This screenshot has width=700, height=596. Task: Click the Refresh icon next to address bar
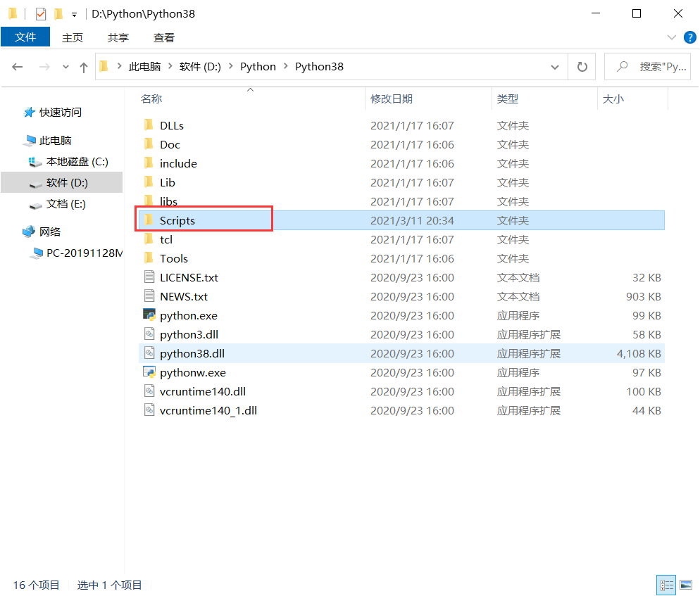pyautogui.click(x=582, y=66)
